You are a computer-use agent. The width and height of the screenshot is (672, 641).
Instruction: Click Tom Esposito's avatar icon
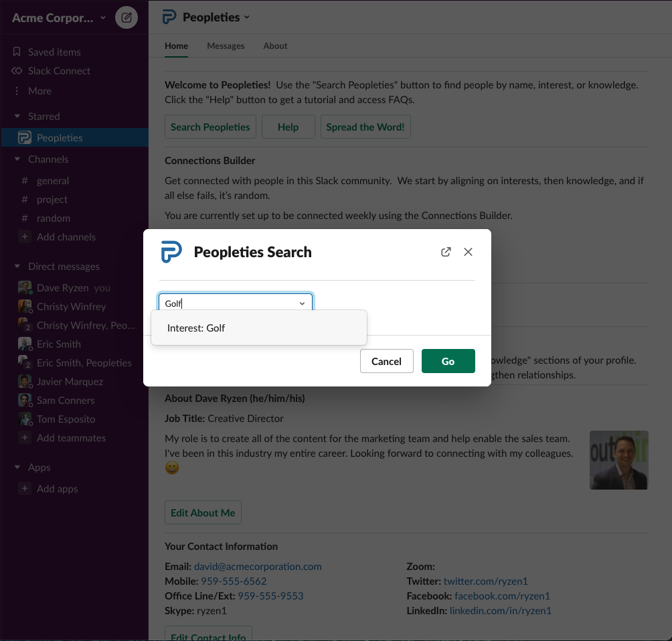click(x=25, y=419)
